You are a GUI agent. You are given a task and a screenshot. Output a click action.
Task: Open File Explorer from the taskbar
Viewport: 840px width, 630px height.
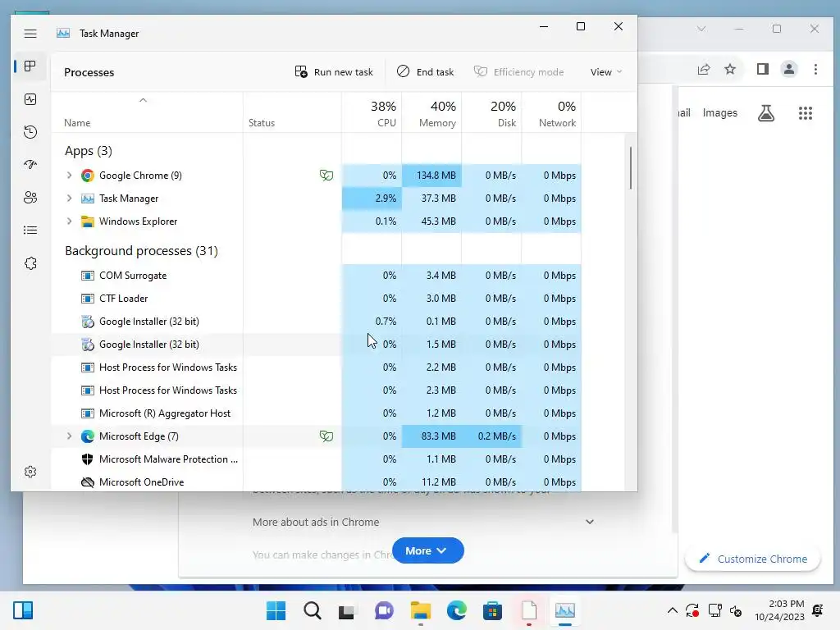pyautogui.click(x=421, y=610)
